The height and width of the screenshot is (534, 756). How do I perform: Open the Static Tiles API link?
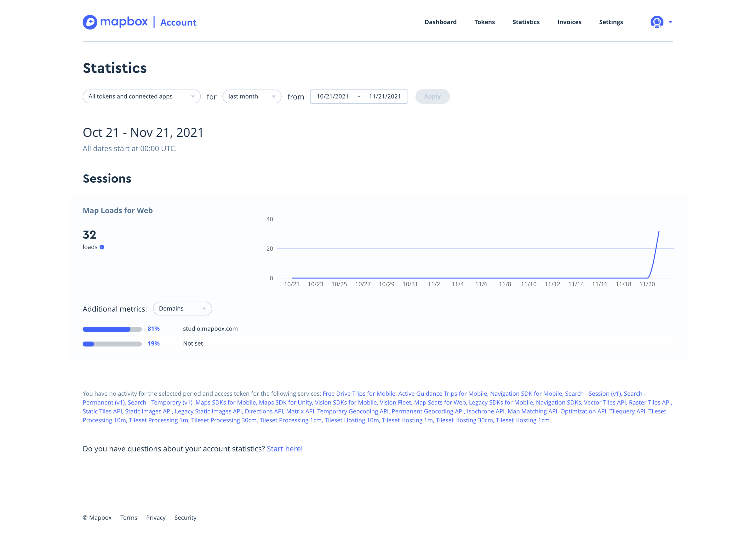[x=102, y=411]
